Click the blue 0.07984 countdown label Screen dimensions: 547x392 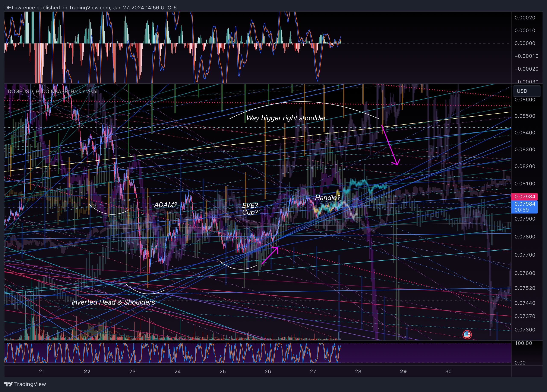[x=524, y=207]
